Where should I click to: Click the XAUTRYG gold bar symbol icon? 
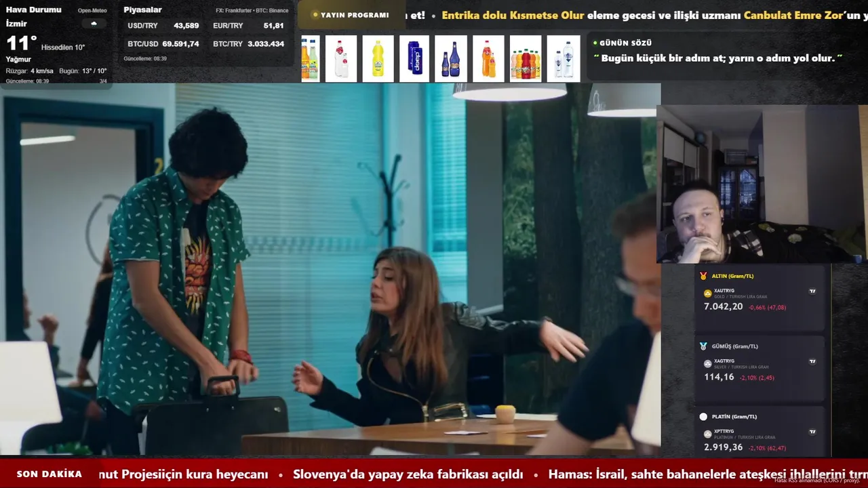coord(708,293)
